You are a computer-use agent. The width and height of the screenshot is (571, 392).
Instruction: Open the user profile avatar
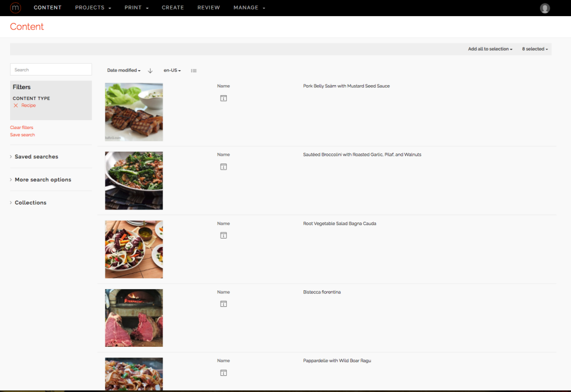[545, 8]
